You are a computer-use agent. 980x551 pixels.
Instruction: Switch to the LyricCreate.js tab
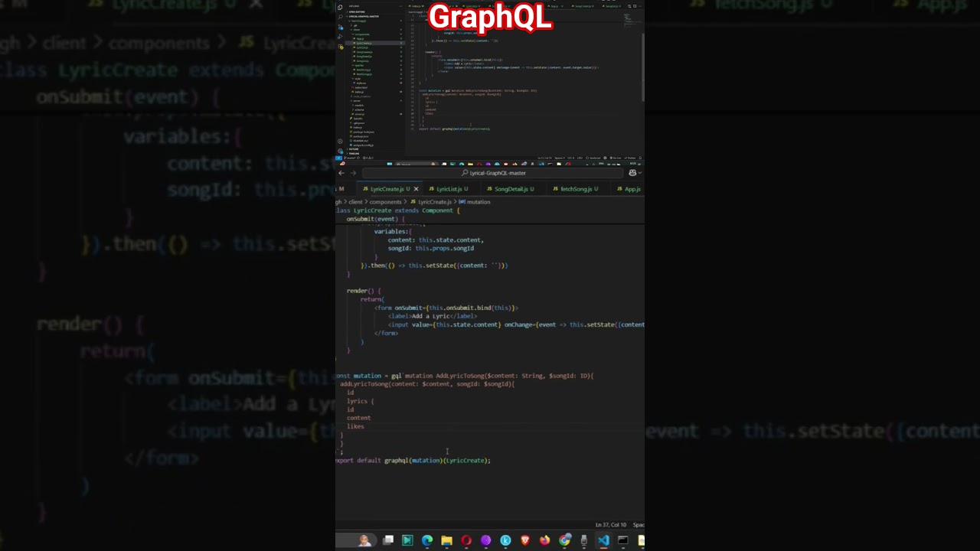[390, 189]
